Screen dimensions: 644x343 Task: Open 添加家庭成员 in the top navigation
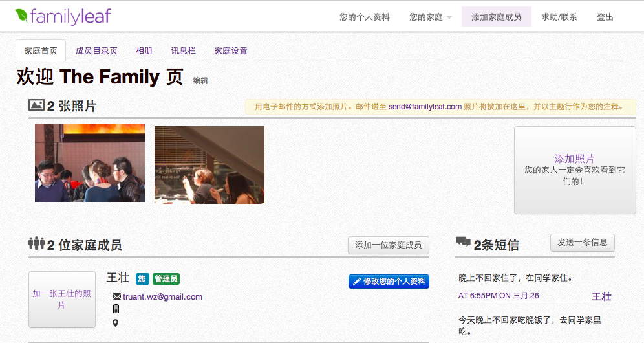point(496,17)
